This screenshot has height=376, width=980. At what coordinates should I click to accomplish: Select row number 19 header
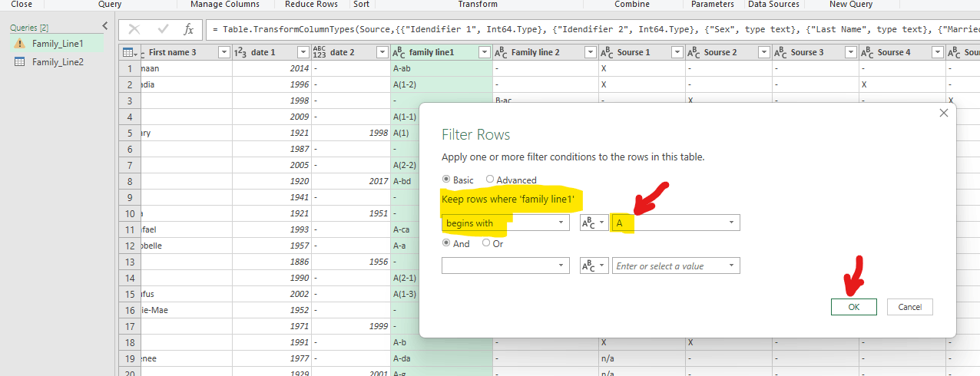(129, 358)
